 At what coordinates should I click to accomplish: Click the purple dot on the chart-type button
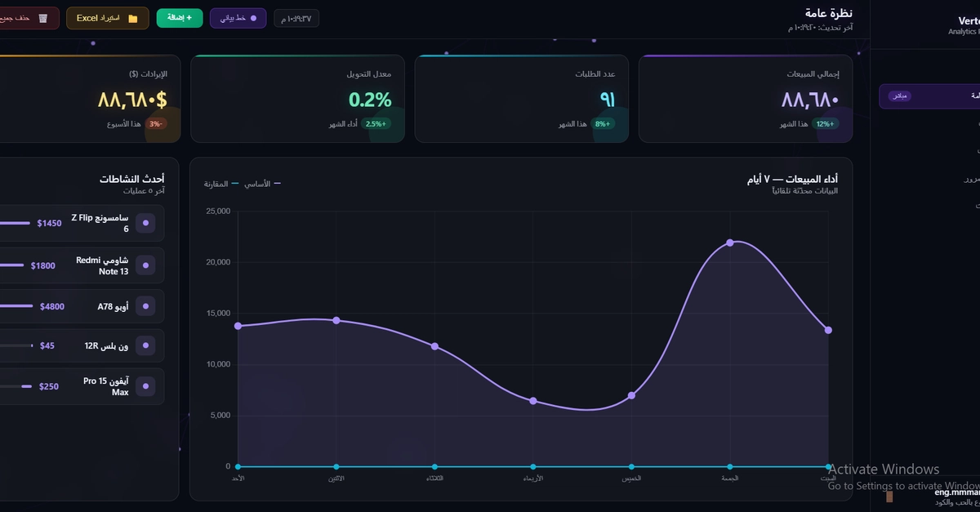click(253, 18)
